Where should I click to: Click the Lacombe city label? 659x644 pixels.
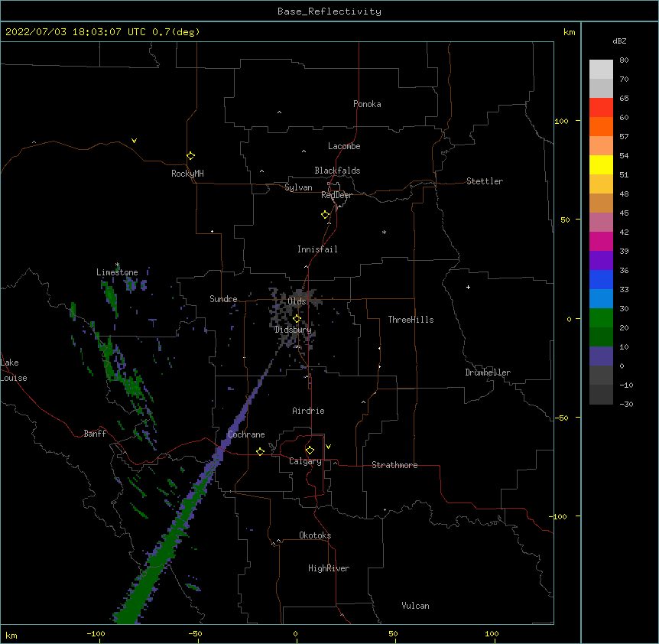coord(344,146)
